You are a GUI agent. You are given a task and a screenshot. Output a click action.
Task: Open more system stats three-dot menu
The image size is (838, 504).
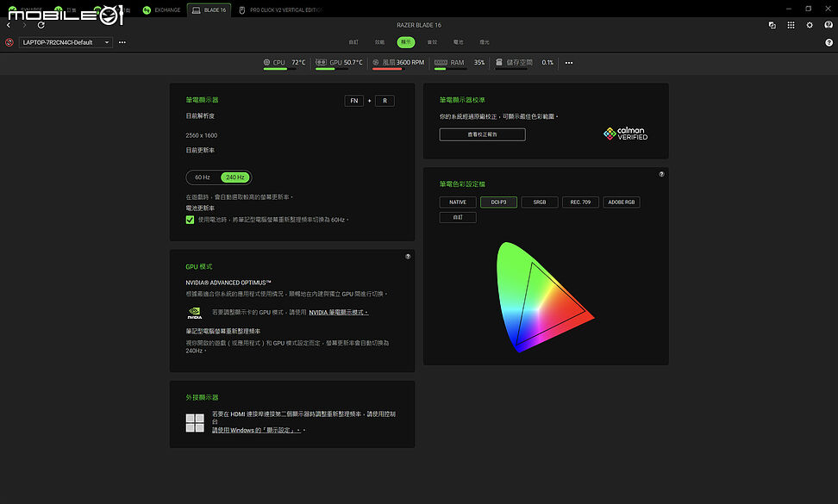click(569, 63)
